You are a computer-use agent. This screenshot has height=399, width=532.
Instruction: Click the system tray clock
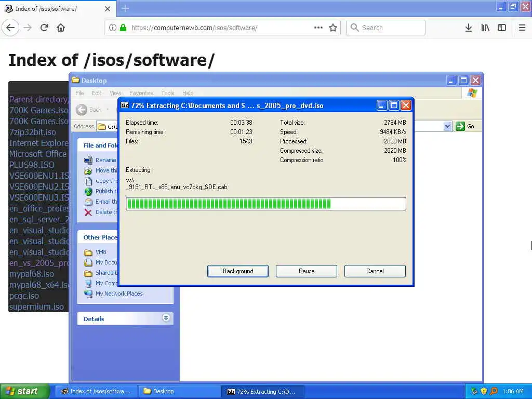click(513, 391)
